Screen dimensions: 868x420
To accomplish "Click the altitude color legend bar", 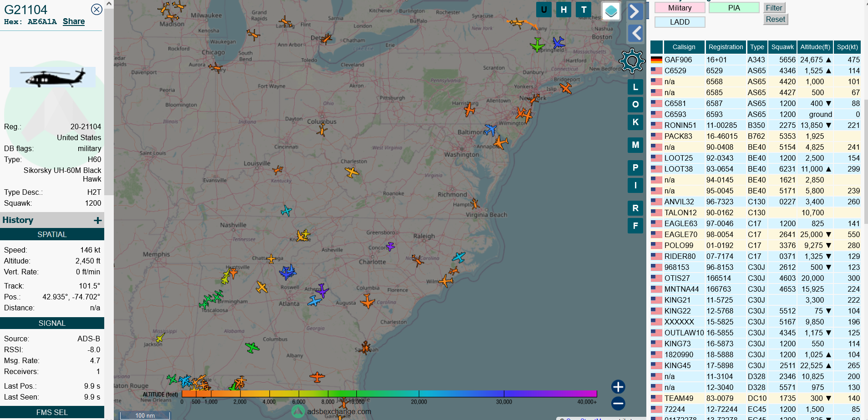I will (x=389, y=394).
